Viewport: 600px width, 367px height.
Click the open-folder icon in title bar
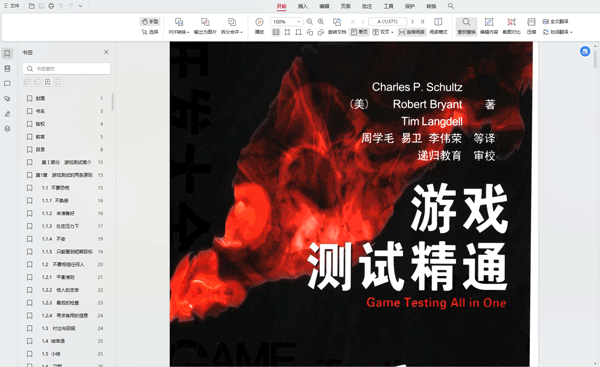tap(32, 6)
